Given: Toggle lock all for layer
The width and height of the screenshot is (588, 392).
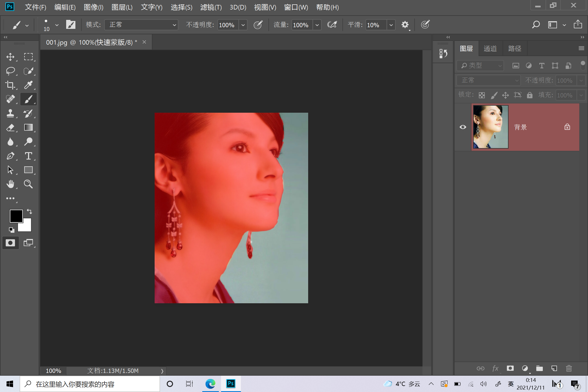Looking at the screenshot, I should [x=529, y=95].
